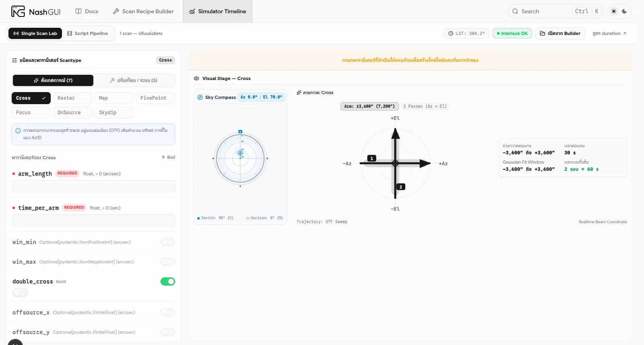Switch to dark theme moon icon

pyautogui.click(x=624, y=11)
